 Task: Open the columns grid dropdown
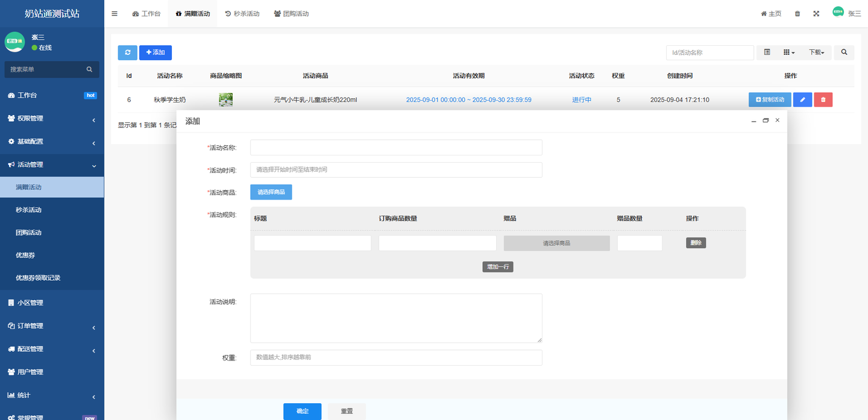coord(789,52)
